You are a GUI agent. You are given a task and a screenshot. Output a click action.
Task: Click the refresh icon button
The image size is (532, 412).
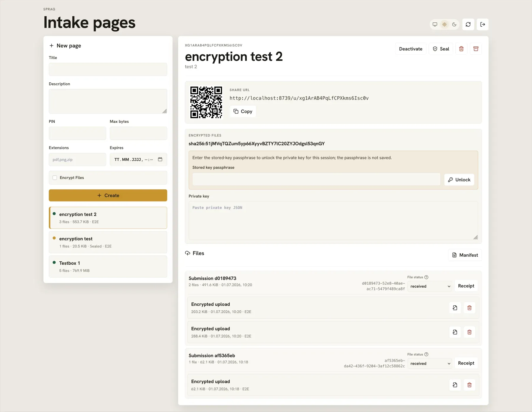tap(468, 25)
